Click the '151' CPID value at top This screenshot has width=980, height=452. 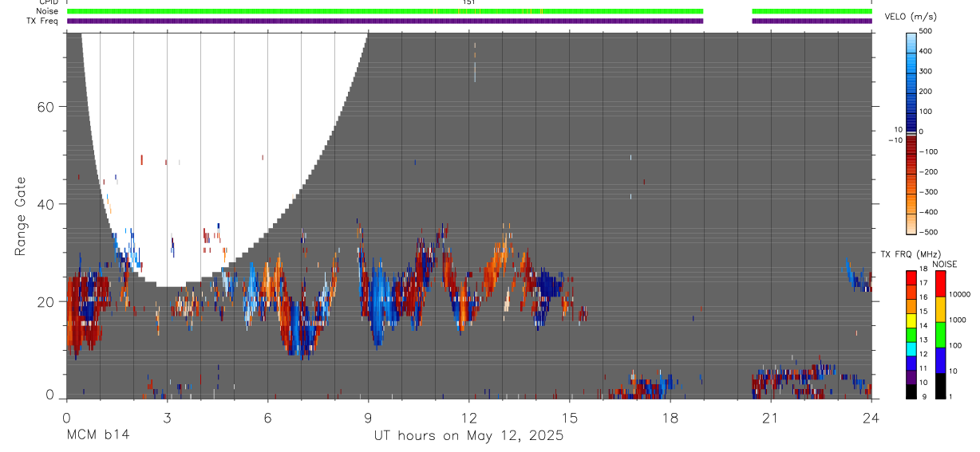coord(469,2)
